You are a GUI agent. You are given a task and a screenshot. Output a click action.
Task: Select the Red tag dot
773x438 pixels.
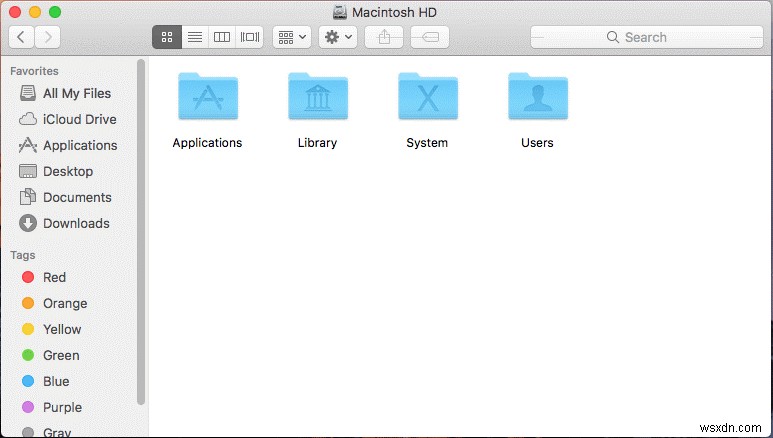[28, 277]
